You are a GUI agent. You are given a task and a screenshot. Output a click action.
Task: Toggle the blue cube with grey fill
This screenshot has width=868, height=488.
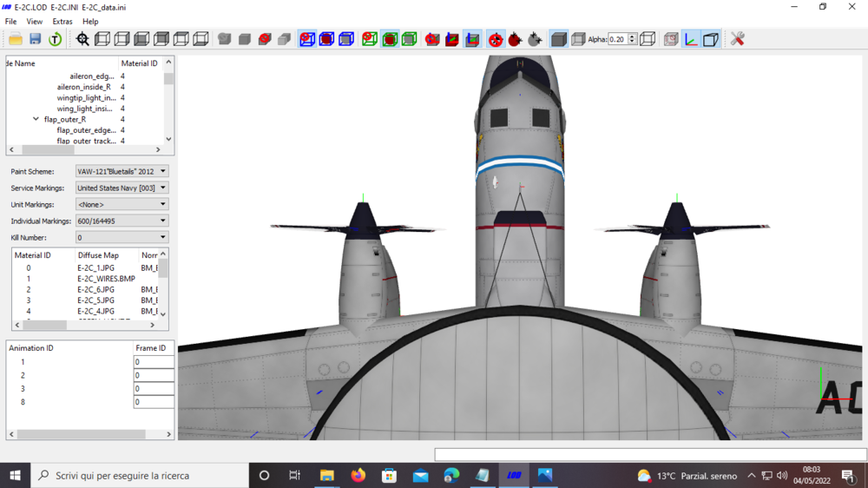click(346, 39)
